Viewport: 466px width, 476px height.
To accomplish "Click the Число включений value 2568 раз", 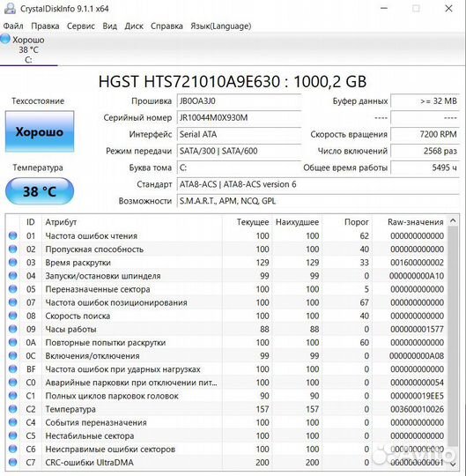I will (x=425, y=152).
